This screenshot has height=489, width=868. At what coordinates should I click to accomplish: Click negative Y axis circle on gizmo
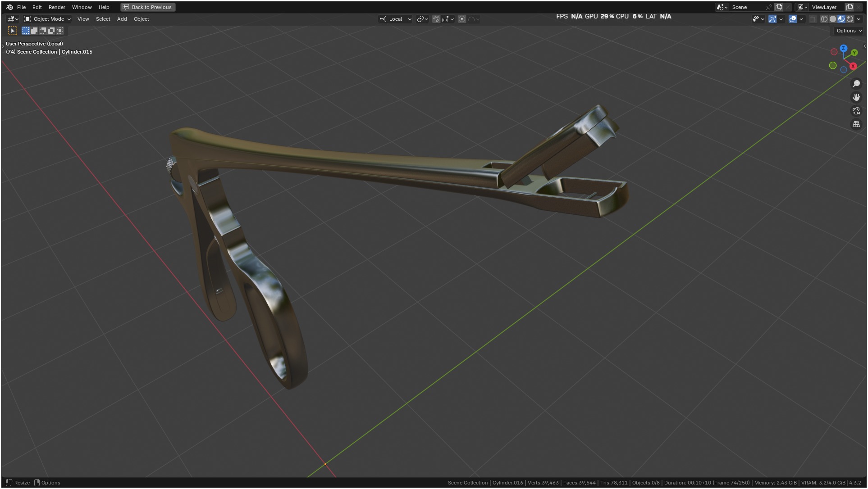(x=833, y=65)
